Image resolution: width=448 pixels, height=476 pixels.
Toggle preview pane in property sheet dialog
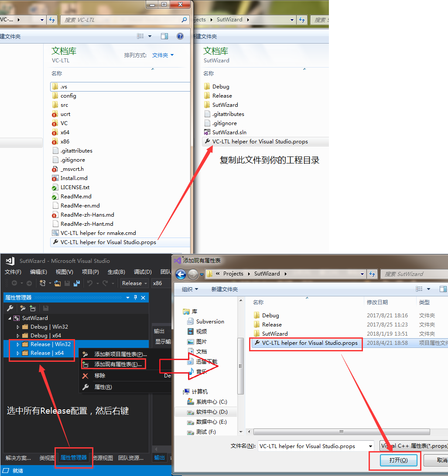[443, 289]
